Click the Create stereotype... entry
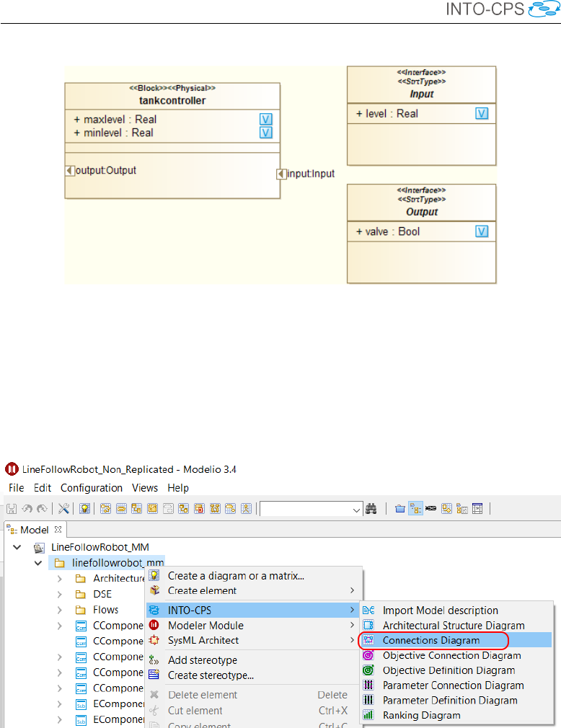This screenshot has width=561, height=728. pyautogui.click(x=254, y=675)
